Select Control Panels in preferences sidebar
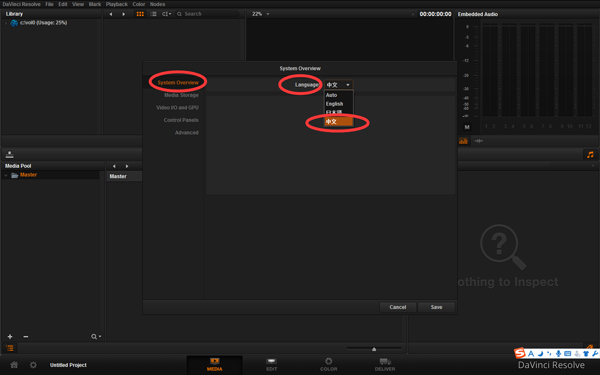The image size is (600, 375). (x=181, y=120)
